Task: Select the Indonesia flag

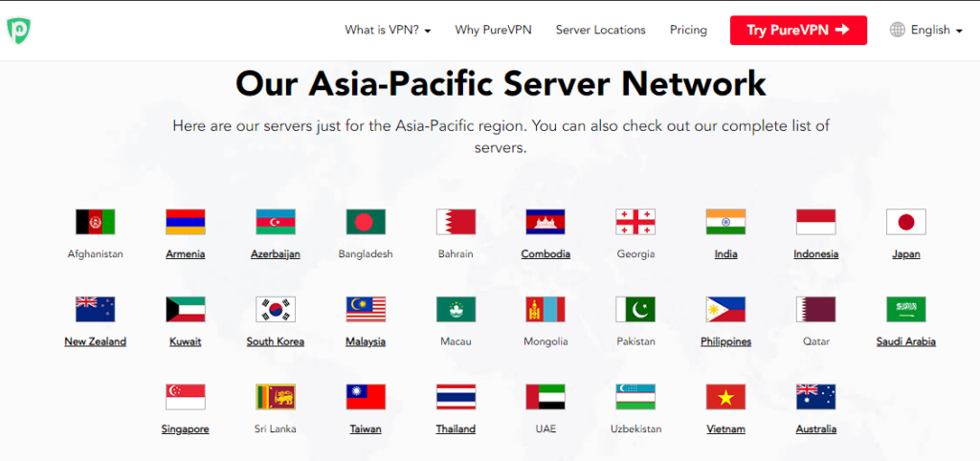Action: pyautogui.click(x=815, y=222)
